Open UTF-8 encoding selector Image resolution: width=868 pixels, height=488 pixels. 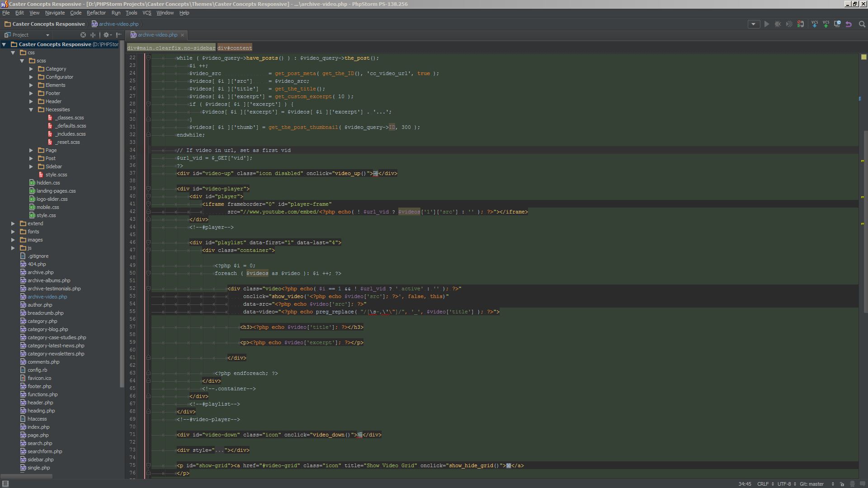pos(787,484)
